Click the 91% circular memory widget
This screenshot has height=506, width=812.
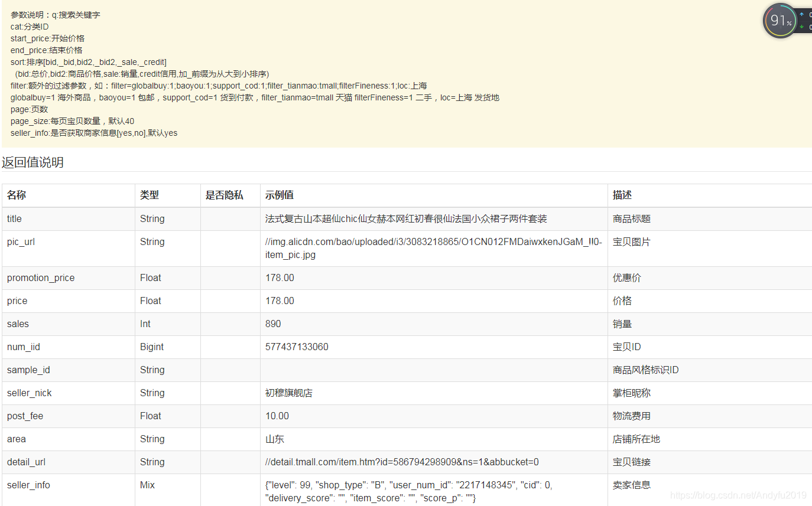[781, 21]
